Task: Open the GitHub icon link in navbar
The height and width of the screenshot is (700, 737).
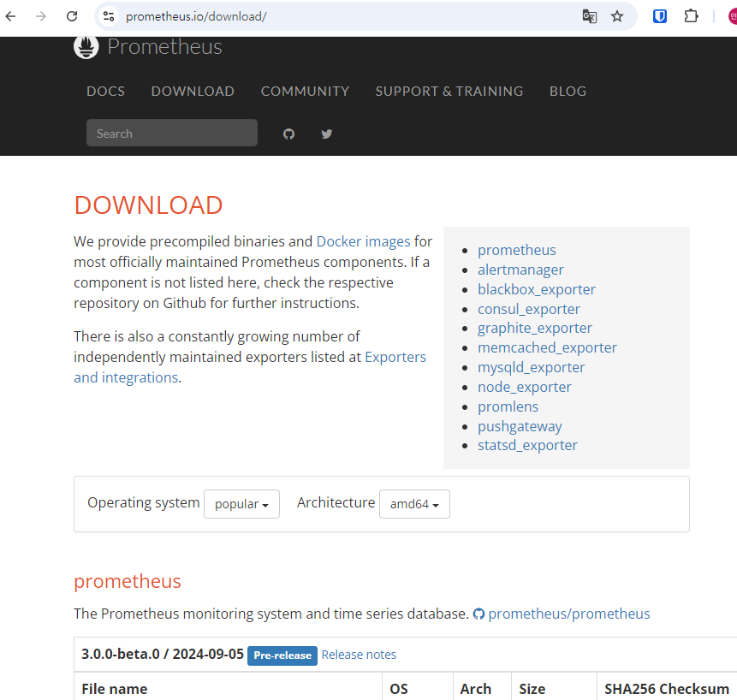Action: pyautogui.click(x=288, y=133)
